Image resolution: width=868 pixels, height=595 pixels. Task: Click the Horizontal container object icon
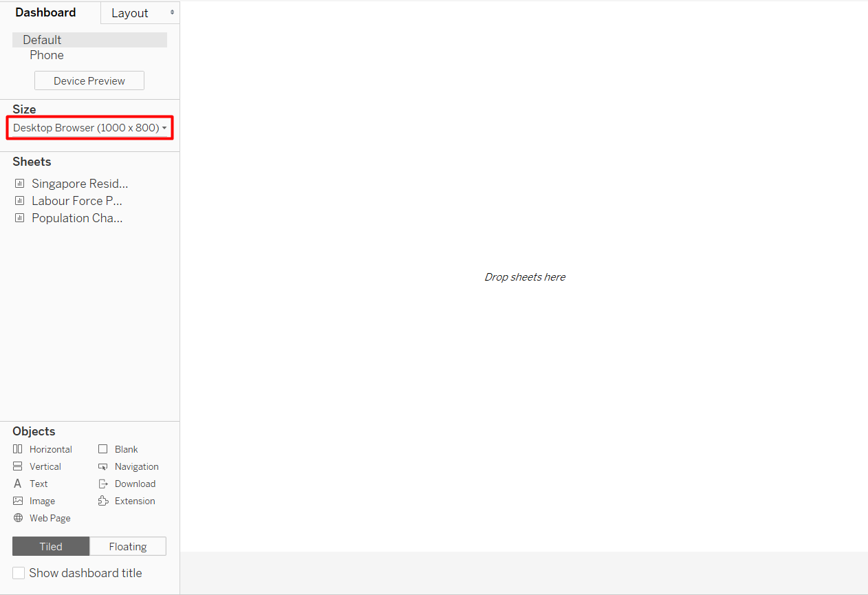click(x=18, y=449)
